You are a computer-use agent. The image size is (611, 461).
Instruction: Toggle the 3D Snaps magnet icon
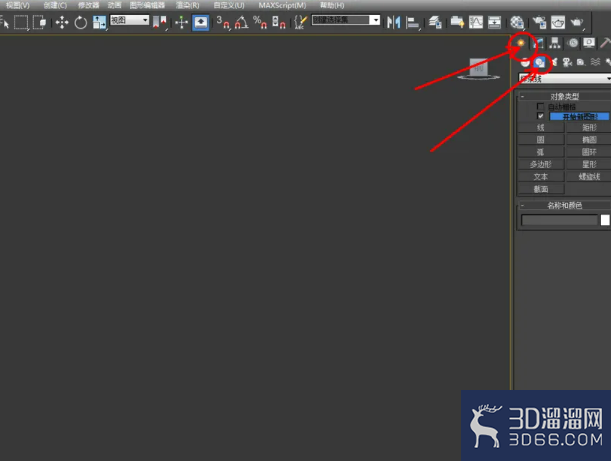point(223,22)
